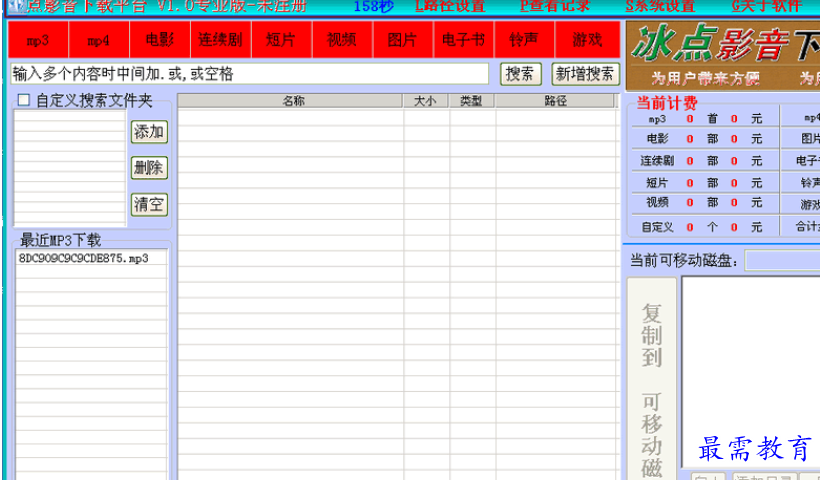
Task: Click the 搜索 button
Action: [x=520, y=74]
